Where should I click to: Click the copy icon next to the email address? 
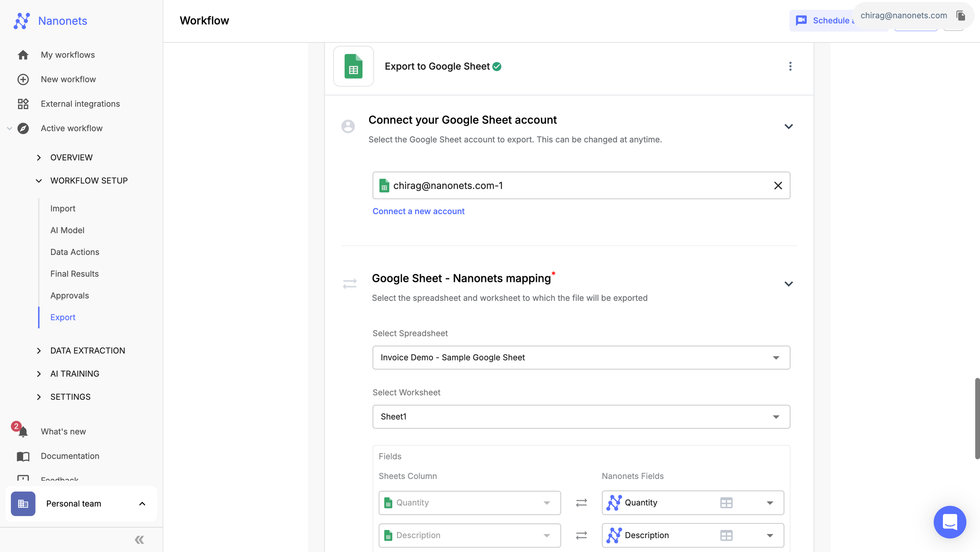coord(960,16)
